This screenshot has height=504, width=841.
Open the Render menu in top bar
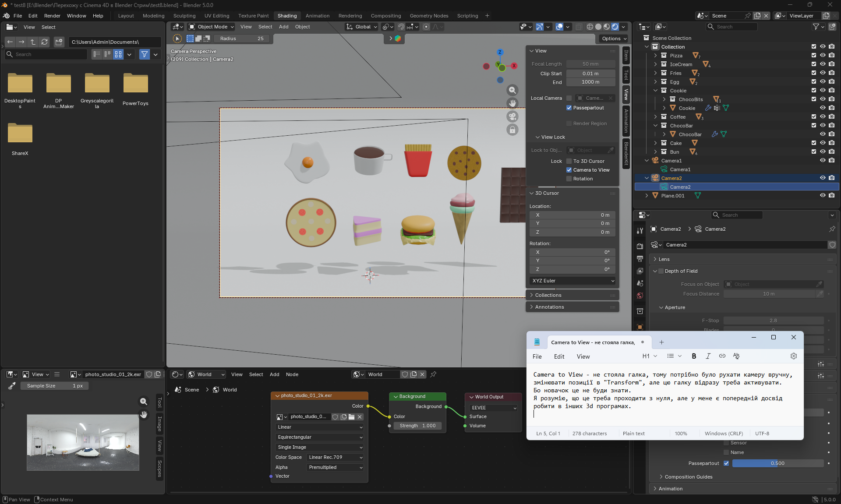[52, 16]
